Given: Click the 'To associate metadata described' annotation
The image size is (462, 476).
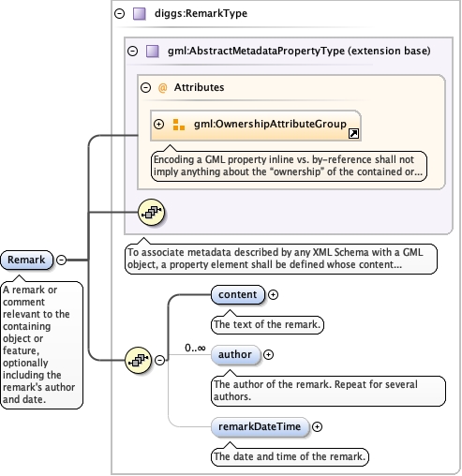Looking at the screenshot, I should [x=281, y=259].
